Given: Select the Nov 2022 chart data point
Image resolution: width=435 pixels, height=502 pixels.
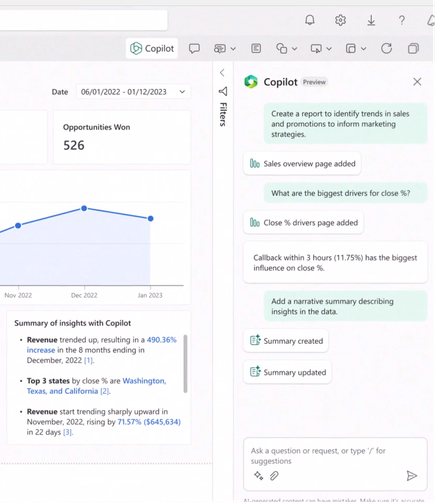Looking at the screenshot, I should tap(18, 226).
